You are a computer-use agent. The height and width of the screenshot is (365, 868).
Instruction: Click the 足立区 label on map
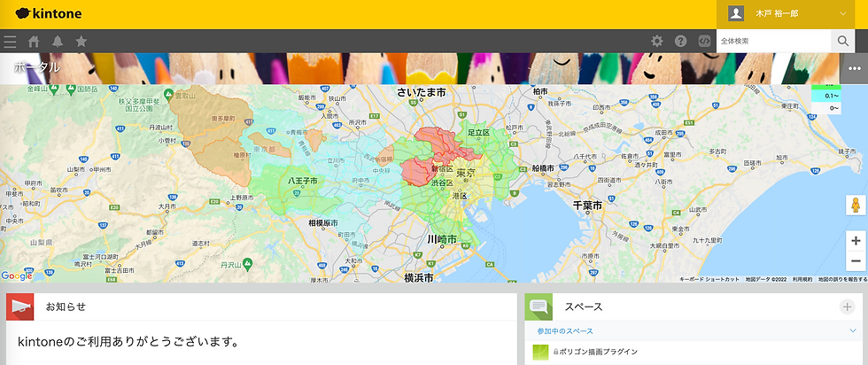[479, 133]
